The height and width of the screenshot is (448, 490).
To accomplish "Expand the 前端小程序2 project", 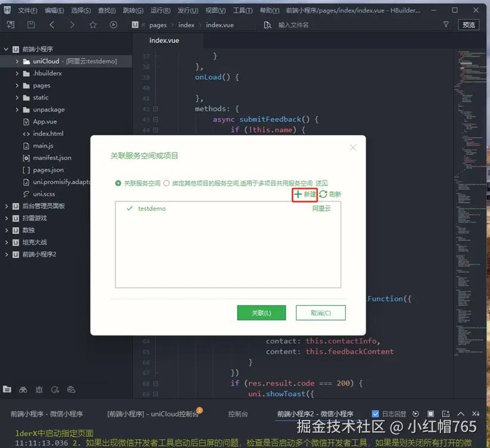I will (6, 254).
